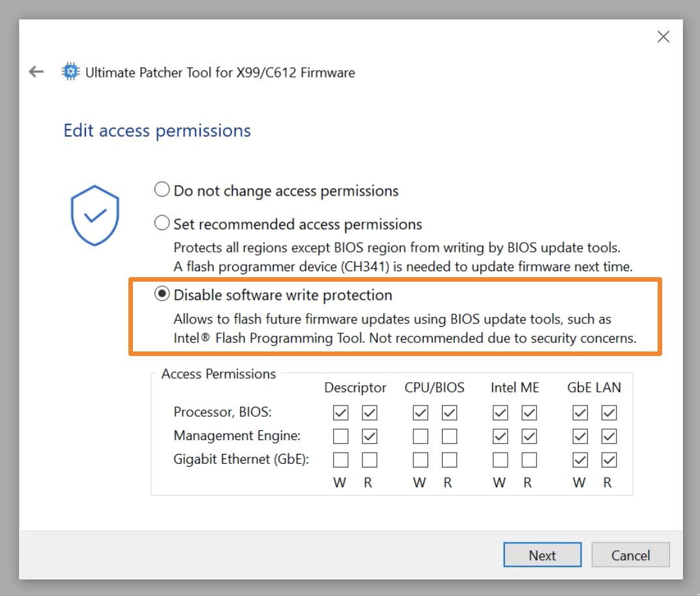Toggle Gigabit Ethernet CPU/BIOS write checkbox
The image size is (700, 596).
[x=420, y=460]
